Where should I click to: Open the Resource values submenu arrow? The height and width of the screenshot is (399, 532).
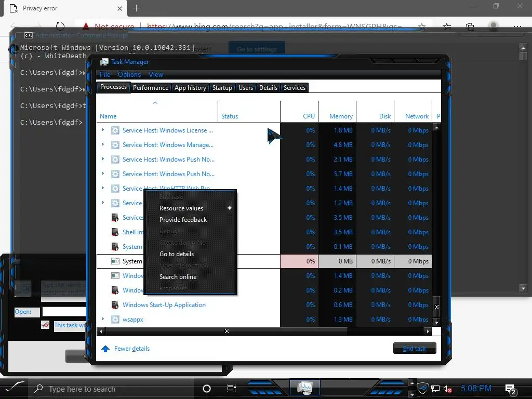230,208
